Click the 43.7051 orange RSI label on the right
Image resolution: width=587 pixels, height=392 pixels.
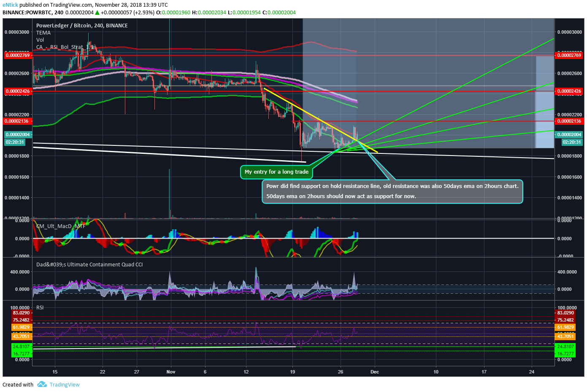pyautogui.click(x=565, y=336)
